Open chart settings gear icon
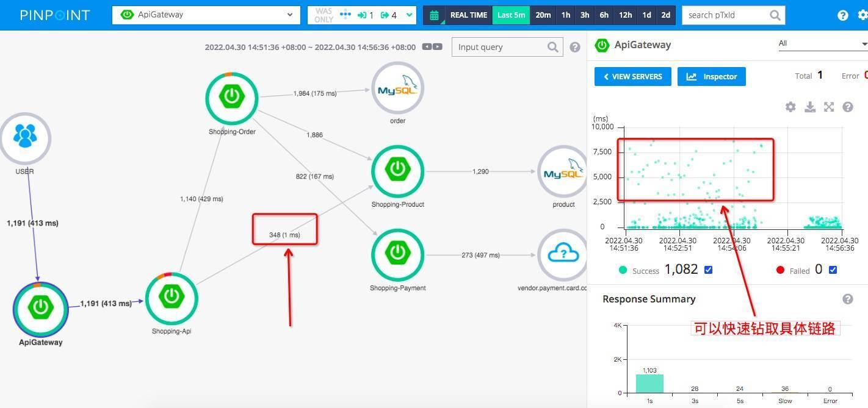The width and height of the screenshot is (868, 408). [790, 107]
